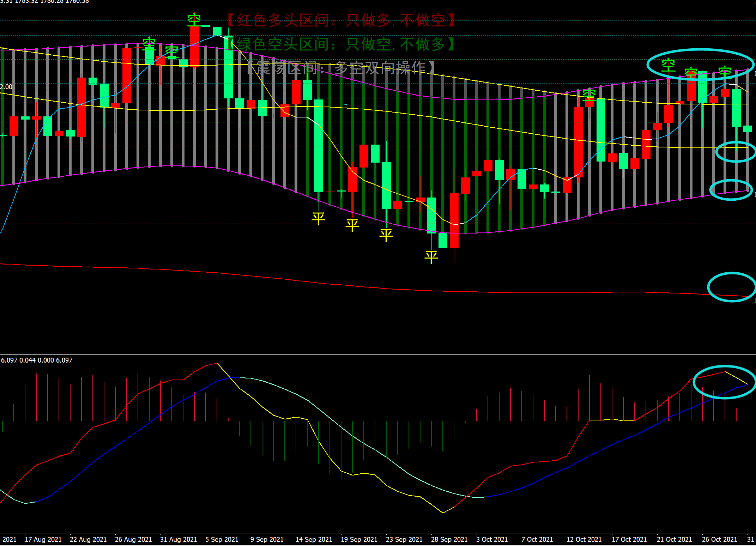Click the 21 Oct 2021 date label

675,539
